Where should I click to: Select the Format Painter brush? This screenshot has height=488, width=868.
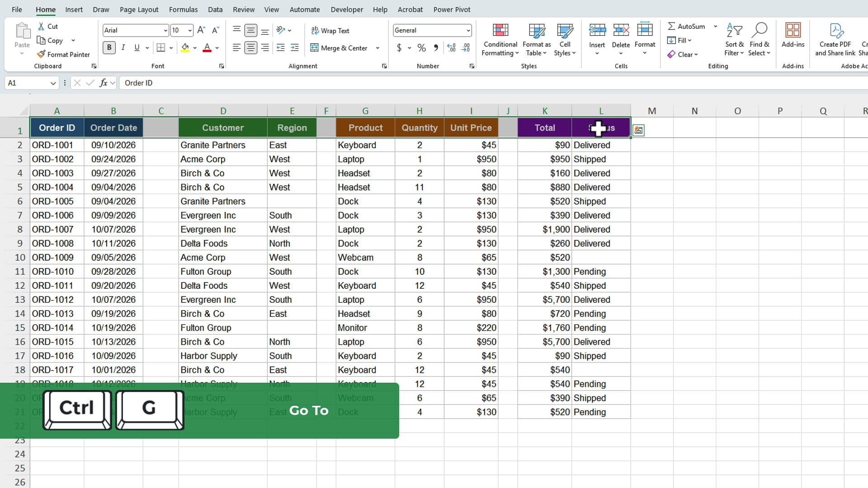pyautogui.click(x=41, y=54)
